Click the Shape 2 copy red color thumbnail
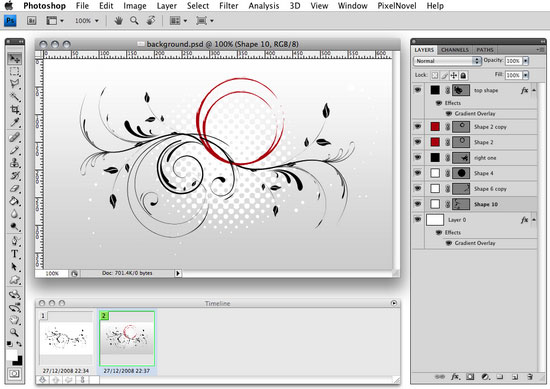The image size is (550, 389). (x=435, y=127)
